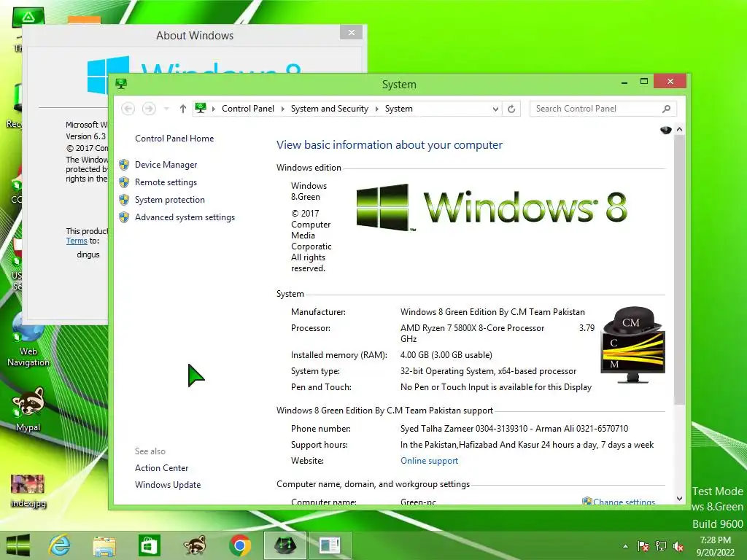Open the recent locations dropdown arrow
The image size is (747, 560).
(x=166, y=109)
